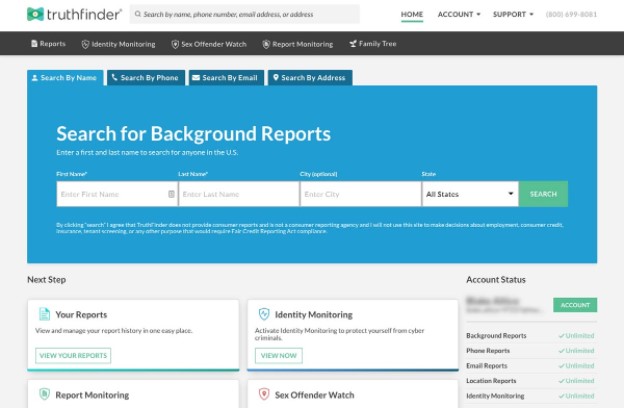Click the contact card icon inside First Name field
The height and width of the screenshot is (412, 627).
171,194
